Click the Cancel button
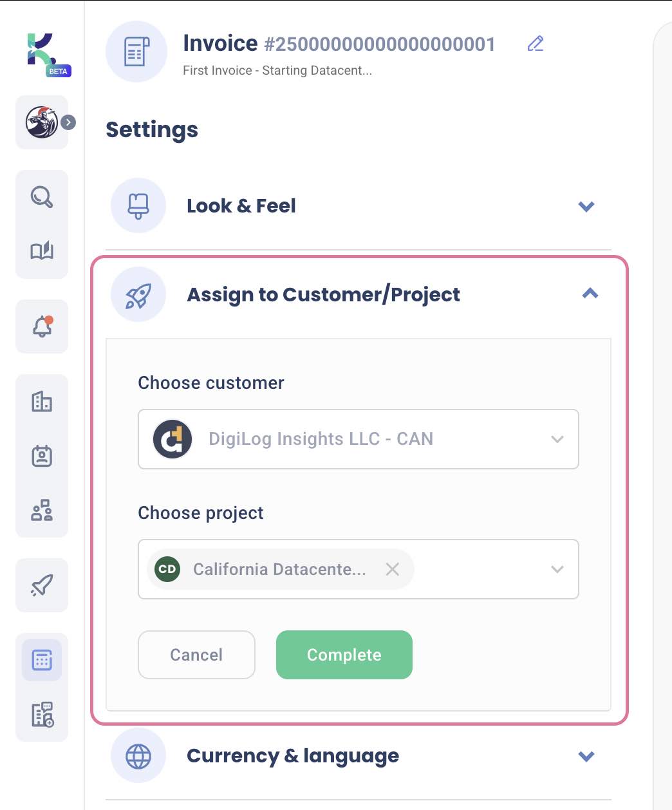 coord(196,655)
